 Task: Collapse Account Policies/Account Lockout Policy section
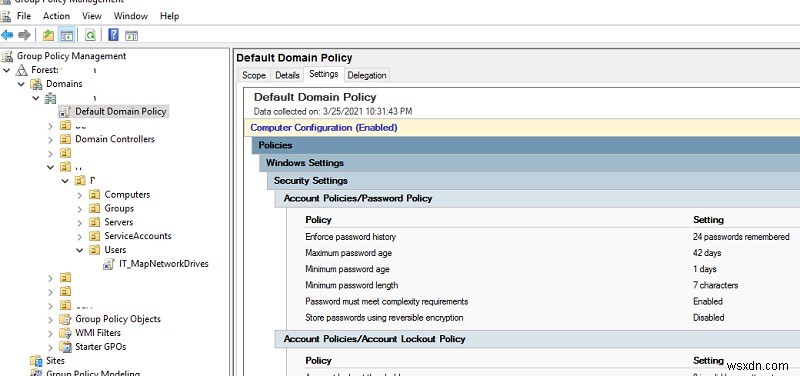(537, 339)
